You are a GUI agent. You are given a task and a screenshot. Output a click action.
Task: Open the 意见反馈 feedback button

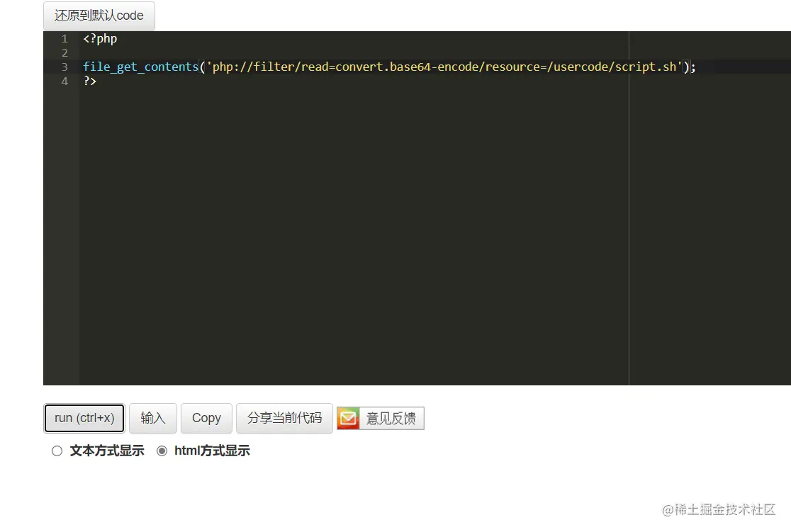point(391,418)
